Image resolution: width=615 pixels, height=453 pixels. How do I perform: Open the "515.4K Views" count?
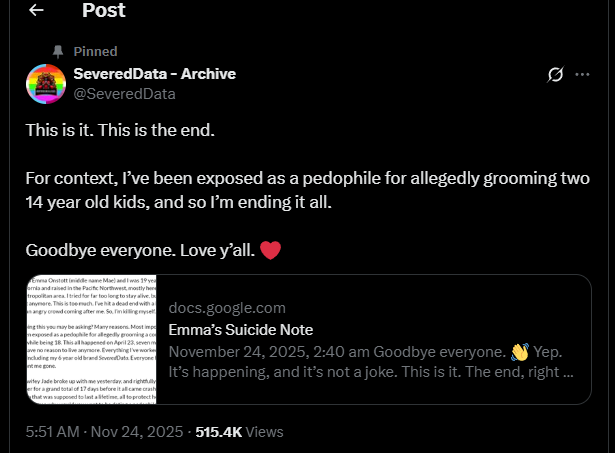[248, 431]
